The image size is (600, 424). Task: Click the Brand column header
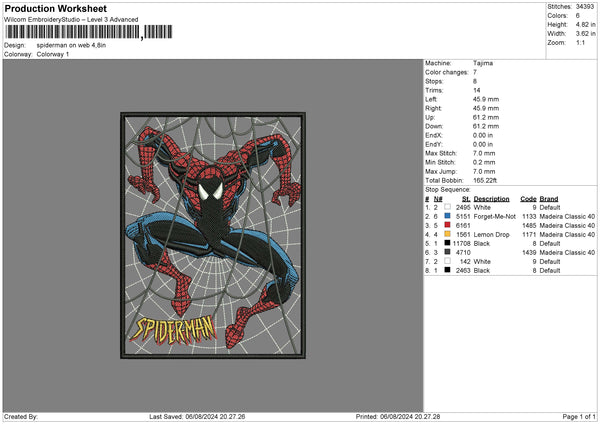click(x=549, y=199)
